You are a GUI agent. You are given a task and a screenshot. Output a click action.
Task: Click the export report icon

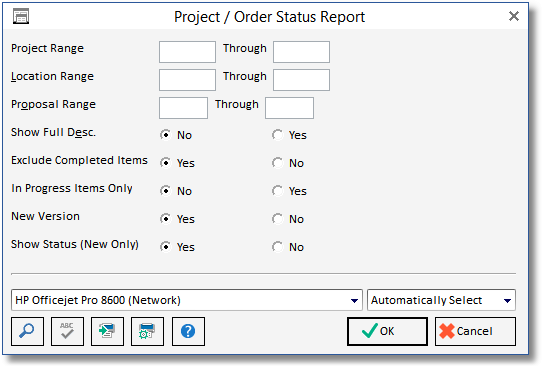(x=107, y=331)
